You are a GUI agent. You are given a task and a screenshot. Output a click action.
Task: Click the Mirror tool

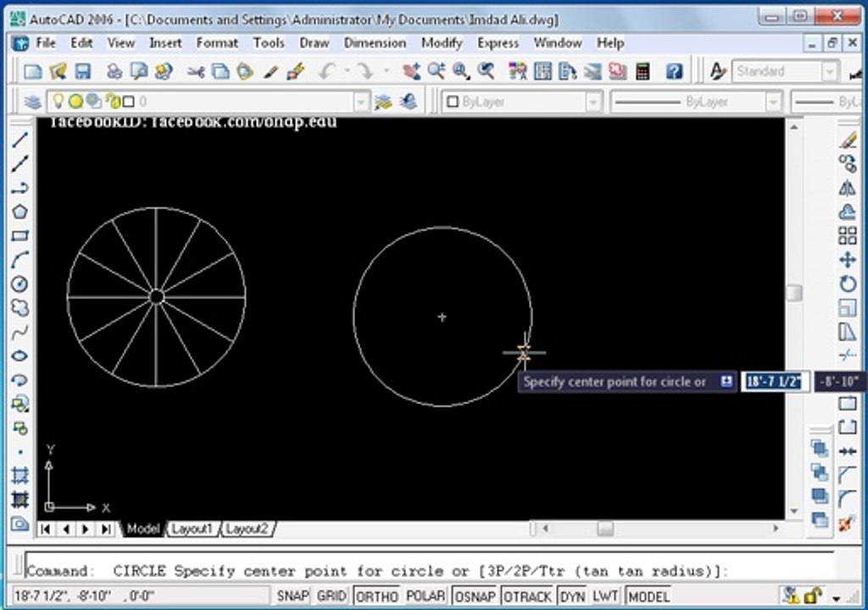[847, 187]
